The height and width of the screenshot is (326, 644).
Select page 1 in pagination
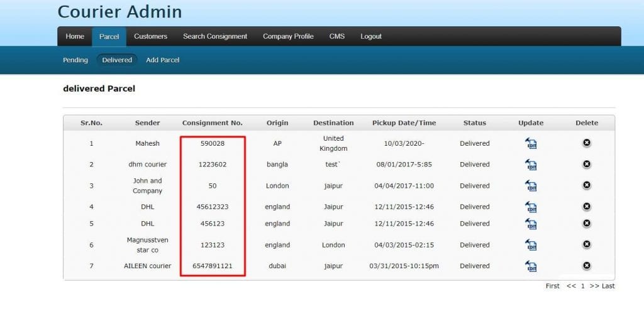click(582, 286)
